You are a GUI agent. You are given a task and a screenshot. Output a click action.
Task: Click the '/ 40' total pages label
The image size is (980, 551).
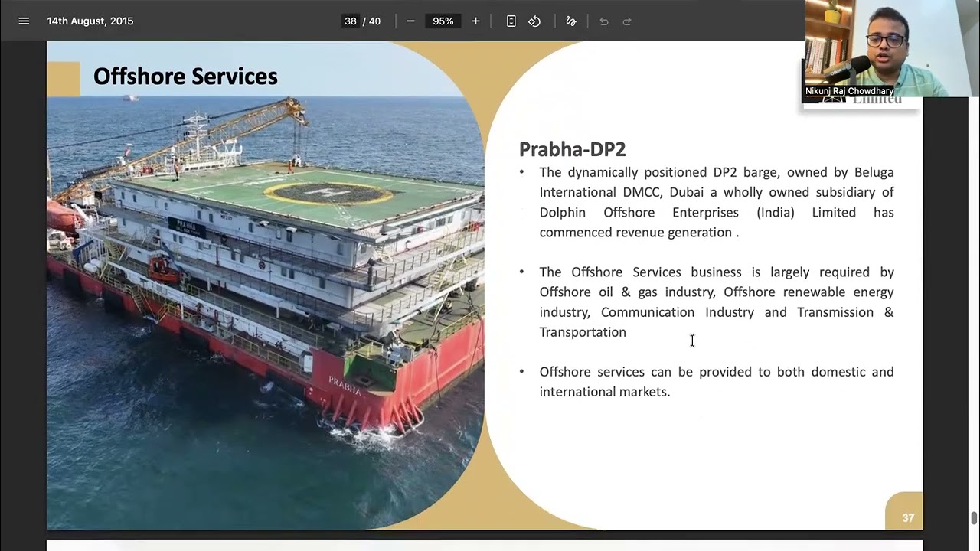point(372,21)
